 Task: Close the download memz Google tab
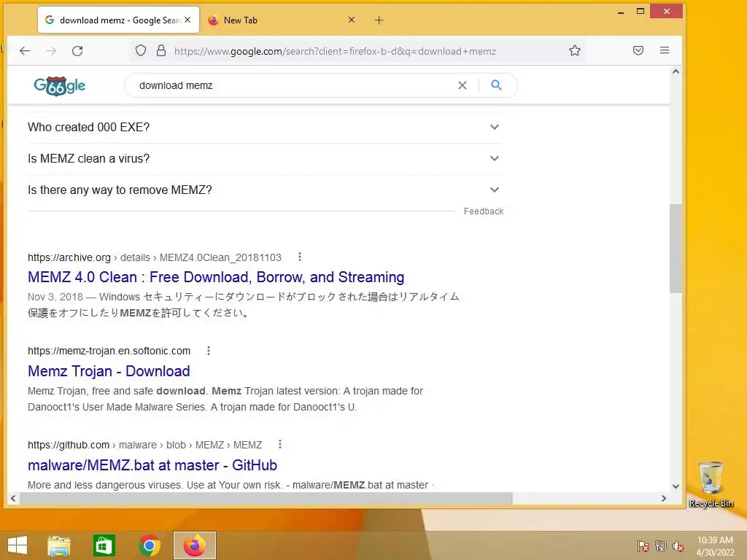coord(187,20)
